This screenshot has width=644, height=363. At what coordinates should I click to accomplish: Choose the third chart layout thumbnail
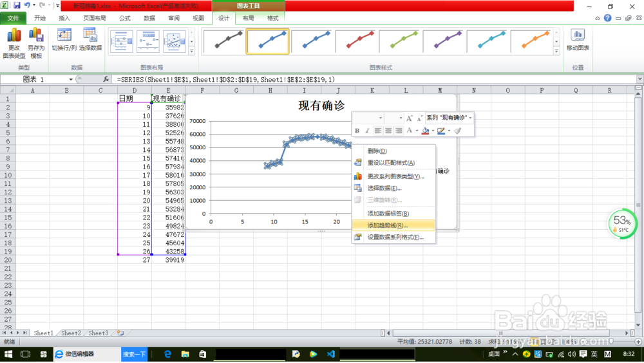pos(174,41)
